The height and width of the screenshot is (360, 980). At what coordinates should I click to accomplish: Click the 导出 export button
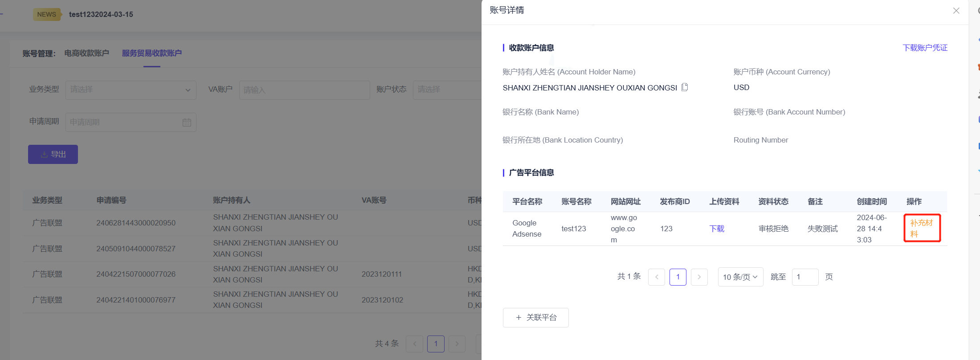pyautogui.click(x=53, y=154)
